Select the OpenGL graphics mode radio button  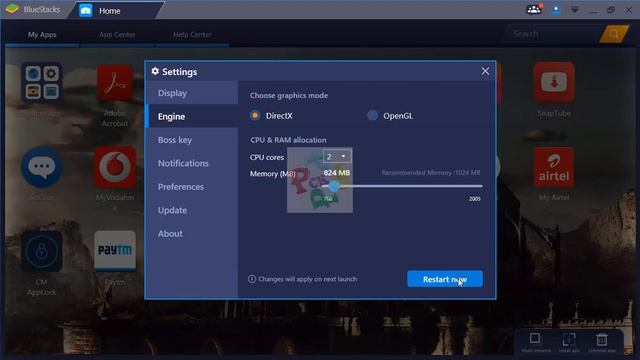(372, 116)
